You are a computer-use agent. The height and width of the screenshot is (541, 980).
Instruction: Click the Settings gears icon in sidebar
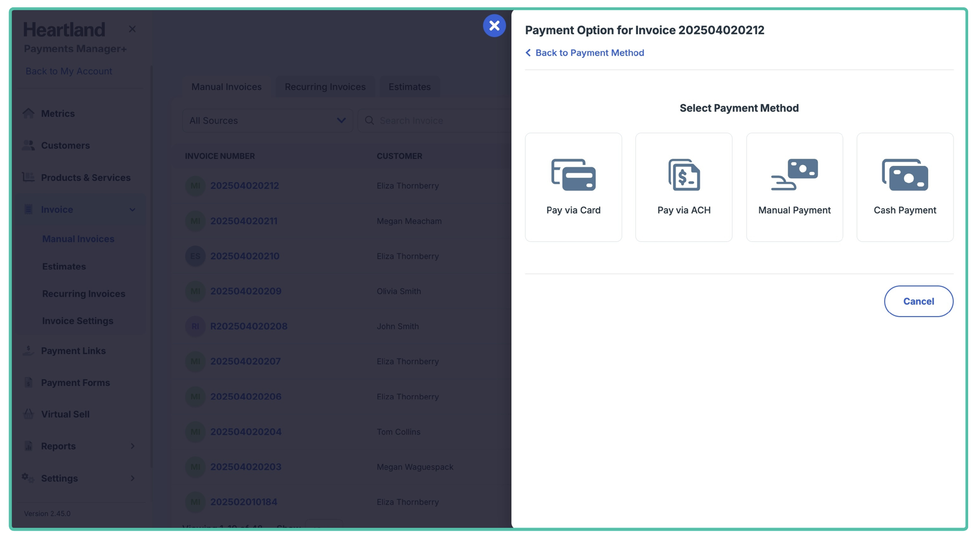(28, 478)
